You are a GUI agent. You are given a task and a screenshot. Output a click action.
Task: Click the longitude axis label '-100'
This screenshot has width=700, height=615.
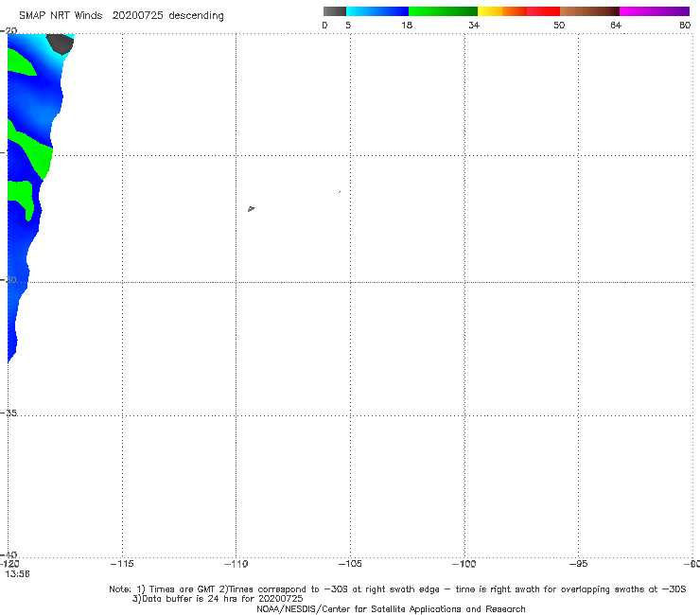pyautogui.click(x=464, y=564)
